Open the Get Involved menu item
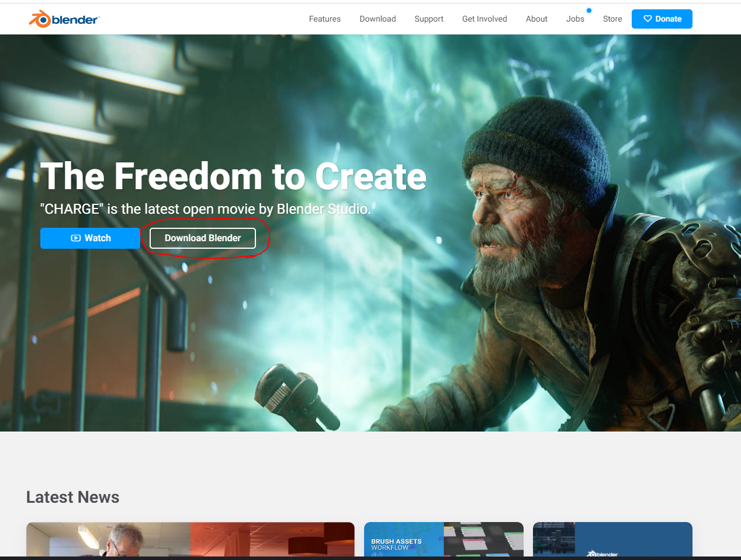Viewport: 741px width, 560px height. point(484,19)
